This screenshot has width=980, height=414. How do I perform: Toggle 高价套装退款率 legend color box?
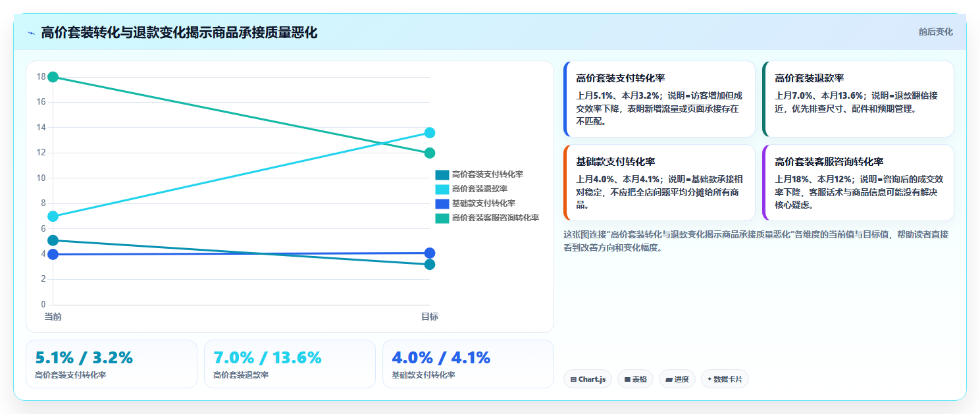[442, 189]
